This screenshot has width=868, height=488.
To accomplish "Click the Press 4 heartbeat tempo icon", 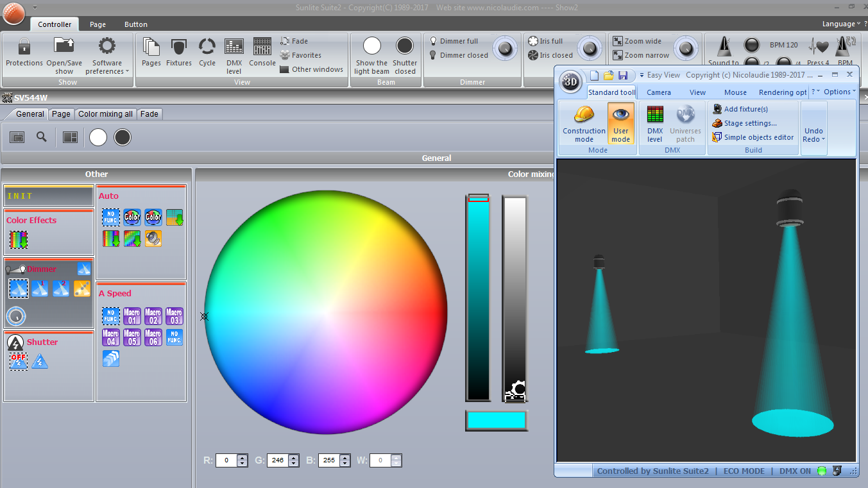I will click(x=818, y=46).
